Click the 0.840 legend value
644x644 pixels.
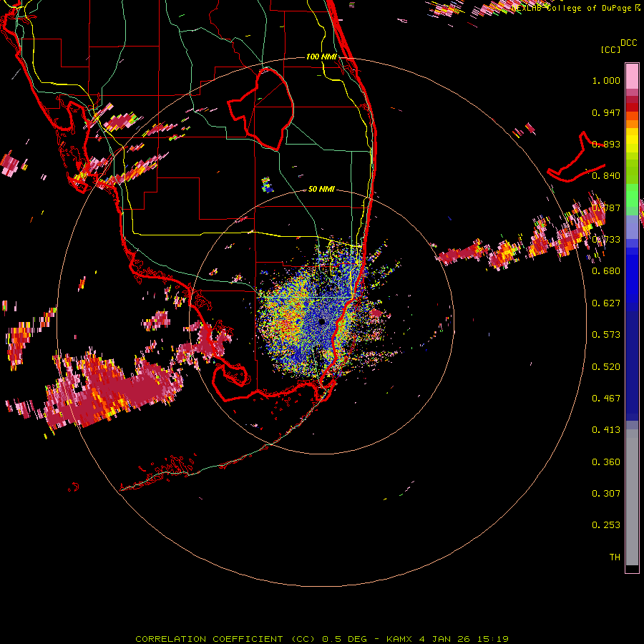(x=606, y=176)
